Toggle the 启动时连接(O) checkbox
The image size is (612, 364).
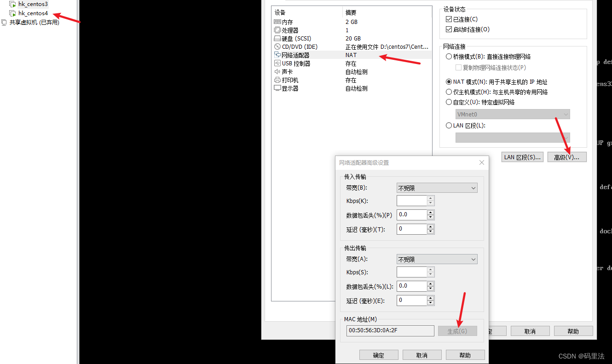449,29
